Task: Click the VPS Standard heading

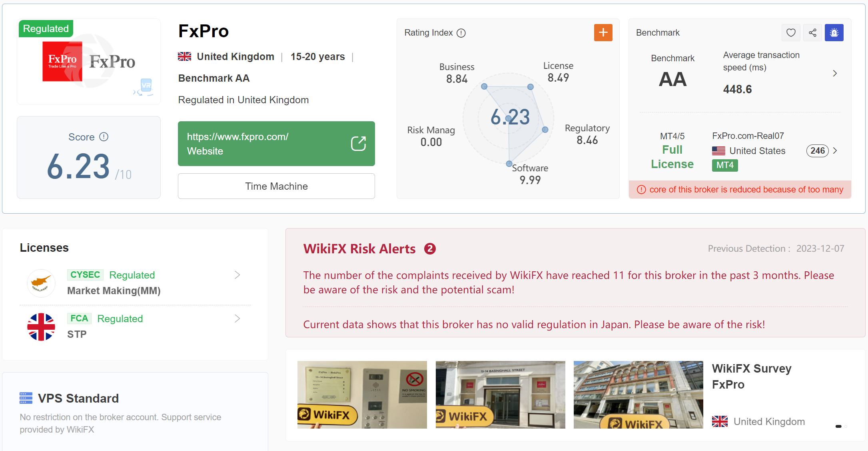Action: [x=78, y=398]
